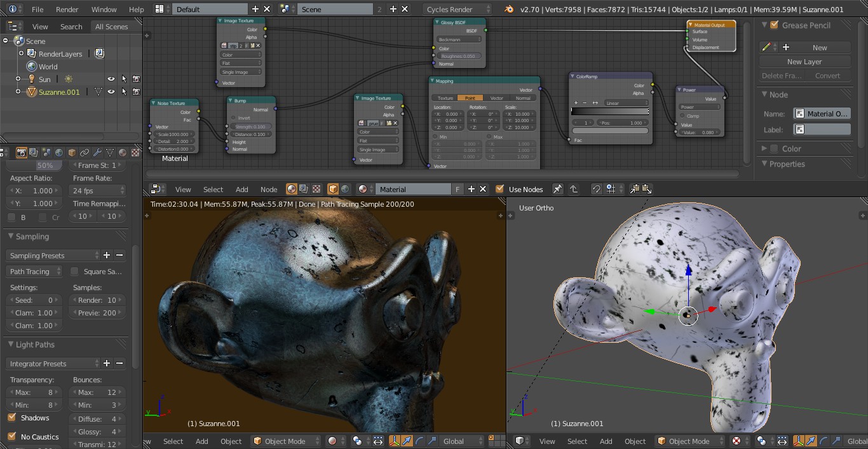The height and width of the screenshot is (449, 868).
Task: Open the Scene properties tab
Action: [46, 153]
